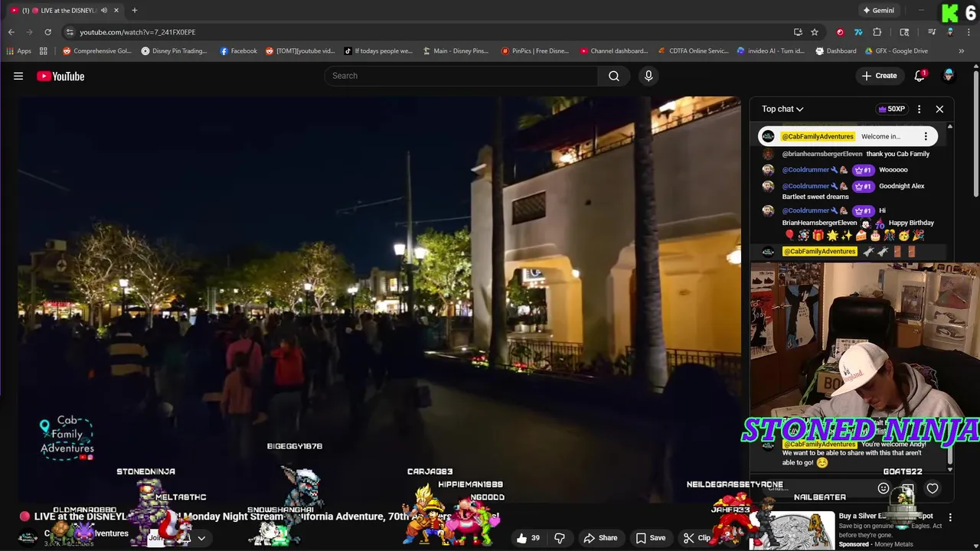The height and width of the screenshot is (551, 980).
Task: Open the If todays people we... TikTok bookmark
Action: coord(378,51)
